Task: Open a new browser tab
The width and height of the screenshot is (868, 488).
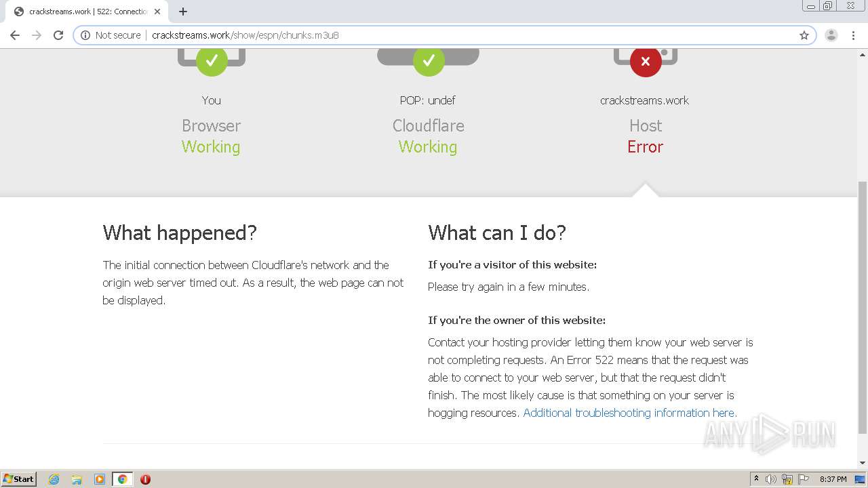Action: click(x=183, y=12)
